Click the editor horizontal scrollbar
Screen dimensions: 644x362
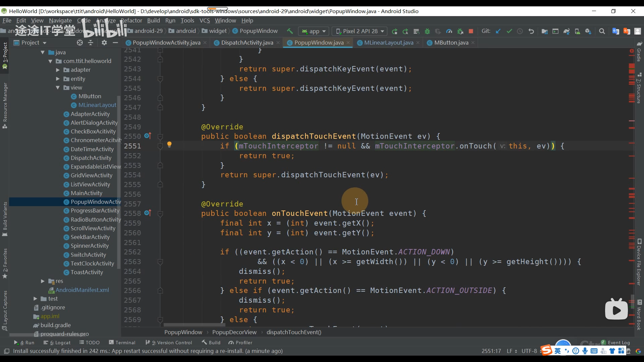(x=195, y=325)
